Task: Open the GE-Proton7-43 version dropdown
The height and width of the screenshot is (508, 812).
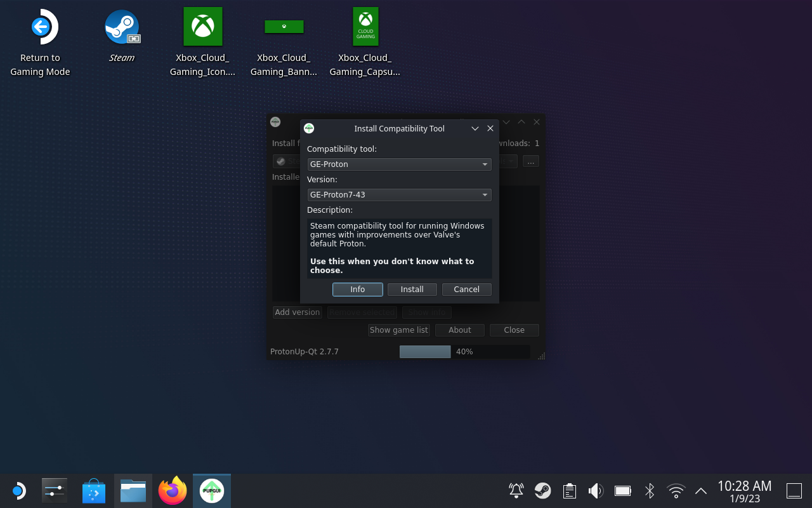Action: (399, 194)
